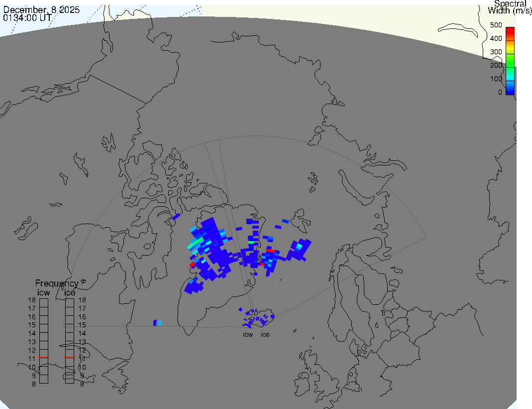Viewport: 532px width, 409px height.
Task: Select the 500 label on spectral width scale
Action: tap(496, 25)
